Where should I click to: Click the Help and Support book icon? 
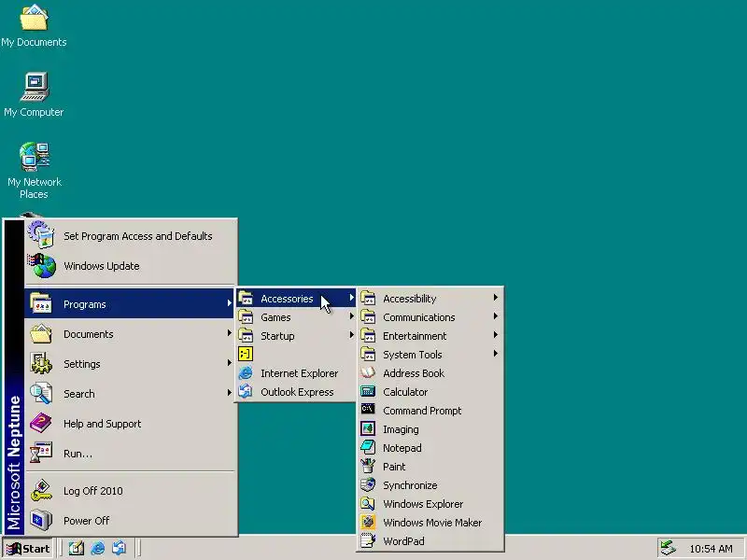click(x=41, y=423)
